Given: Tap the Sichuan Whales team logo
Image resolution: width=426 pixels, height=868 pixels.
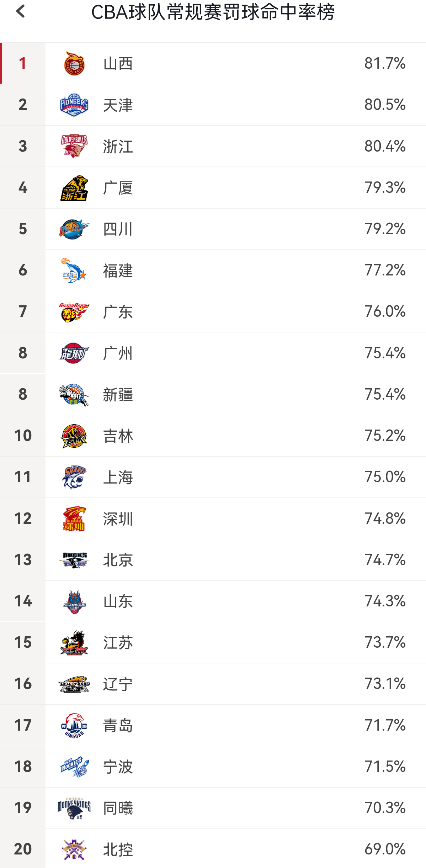Looking at the screenshot, I should (74, 229).
